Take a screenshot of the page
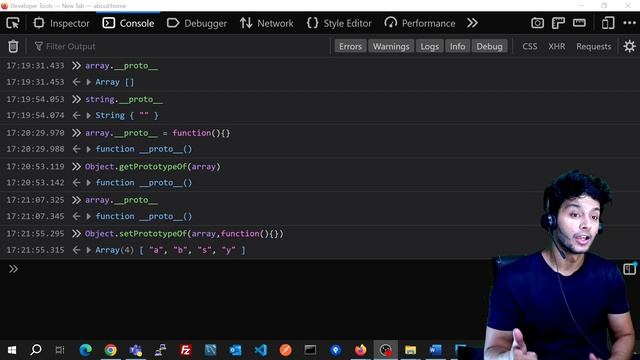Image resolution: width=640 pixels, height=360 pixels. (x=537, y=23)
